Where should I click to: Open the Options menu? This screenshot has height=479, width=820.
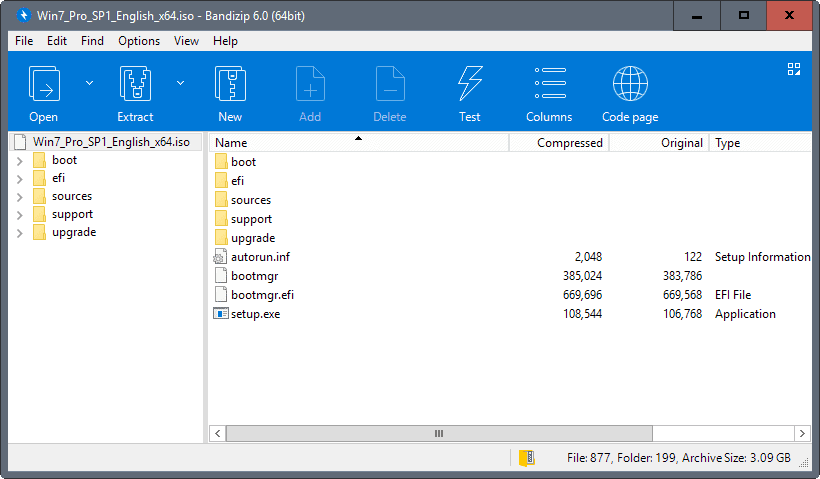coord(139,41)
